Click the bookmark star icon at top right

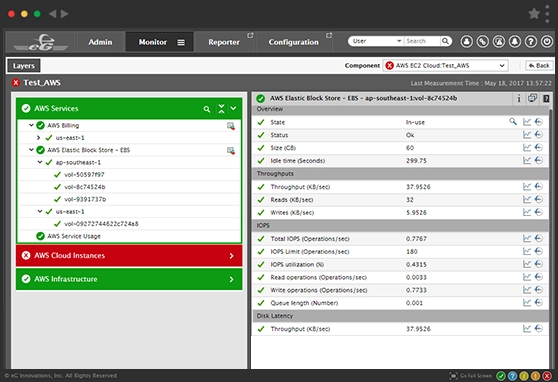pyautogui.click(x=534, y=14)
